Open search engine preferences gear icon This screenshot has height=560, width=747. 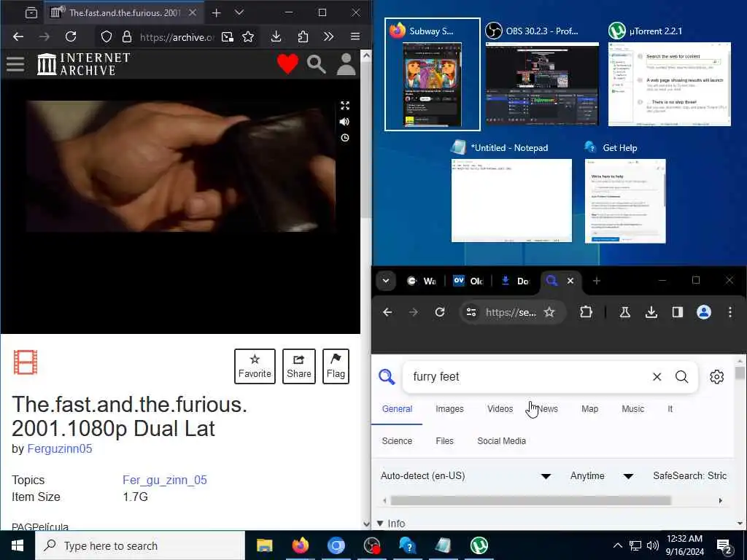[716, 377]
